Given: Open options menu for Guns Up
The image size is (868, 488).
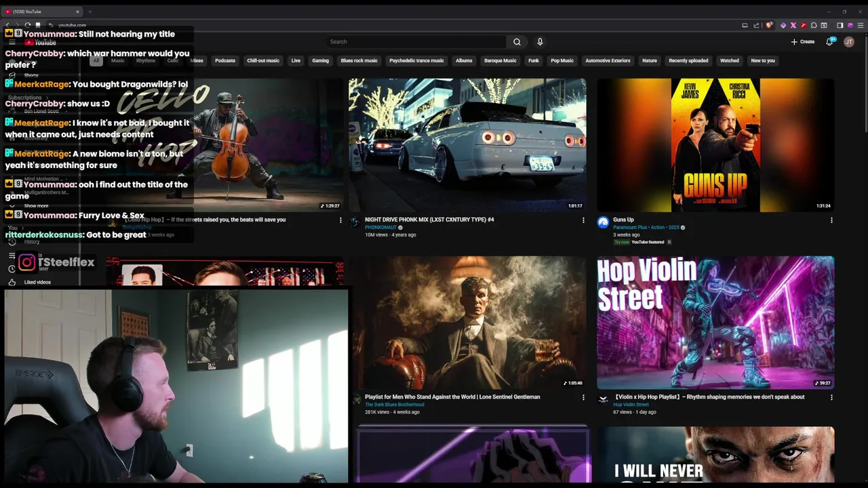Looking at the screenshot, I should (831, 220).
